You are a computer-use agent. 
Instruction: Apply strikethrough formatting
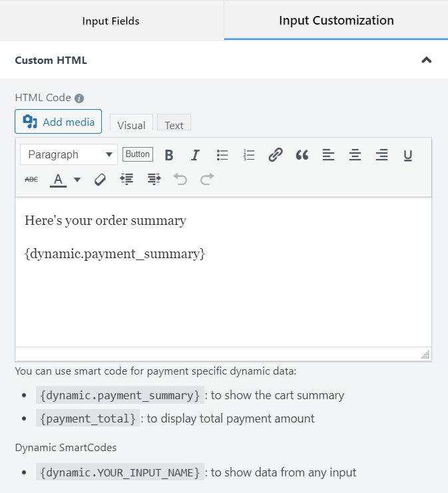[x=31, y=180]
